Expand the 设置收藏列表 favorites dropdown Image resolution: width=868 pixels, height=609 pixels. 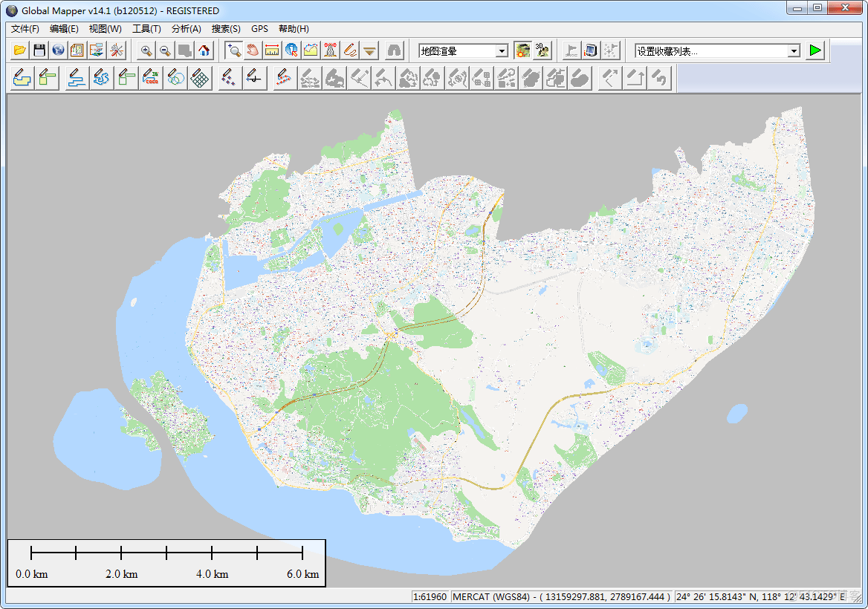click(794, 51)
